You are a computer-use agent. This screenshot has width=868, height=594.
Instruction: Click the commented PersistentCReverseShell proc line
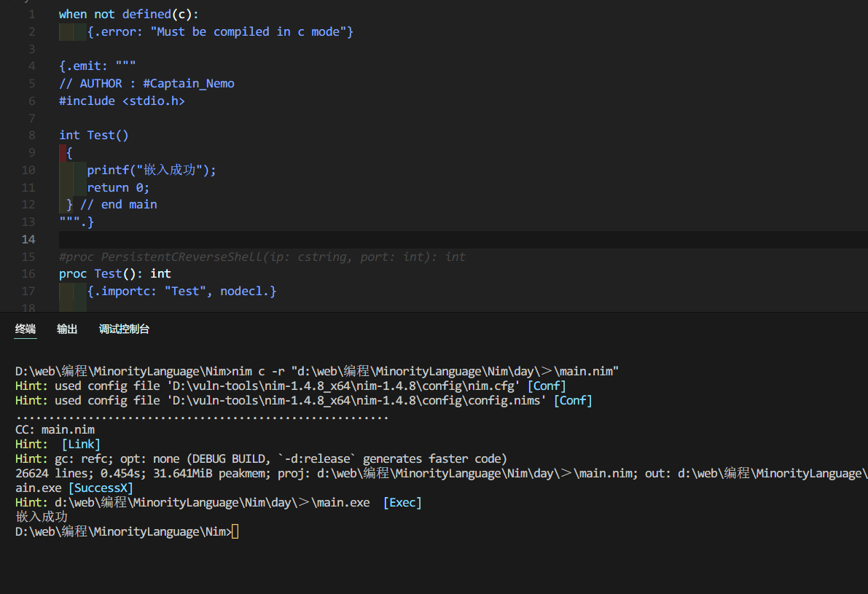(262, 257)
